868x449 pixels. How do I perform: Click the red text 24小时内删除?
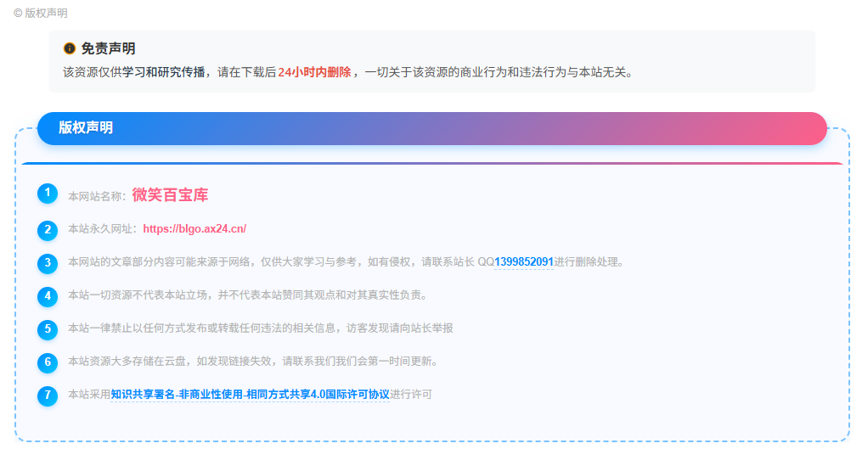pyautogui.click(x=314, y=72)
